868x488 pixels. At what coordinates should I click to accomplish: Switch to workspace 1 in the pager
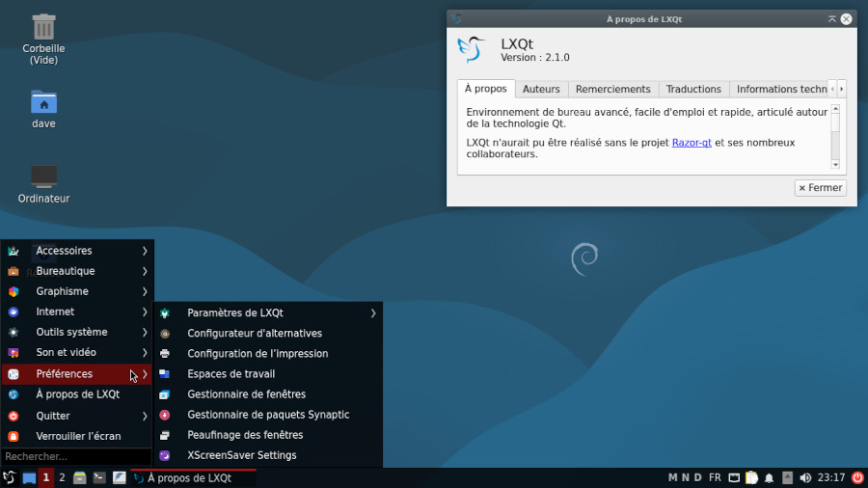pos(46,477)
